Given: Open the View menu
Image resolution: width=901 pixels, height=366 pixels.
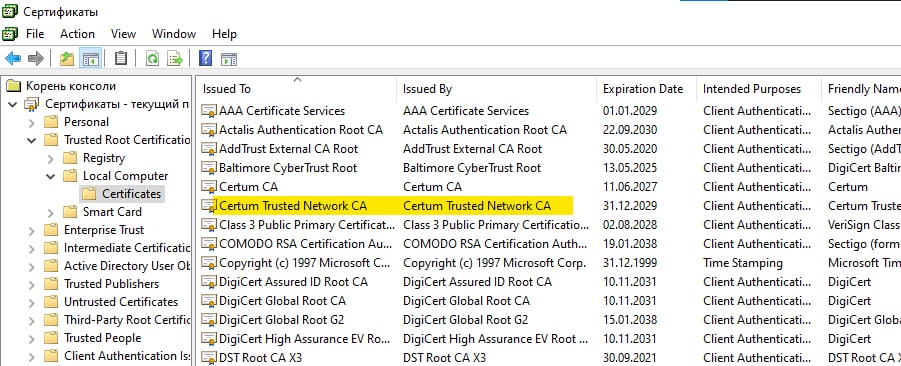Looking at the screenshot, I should click(x=124, y=34).
